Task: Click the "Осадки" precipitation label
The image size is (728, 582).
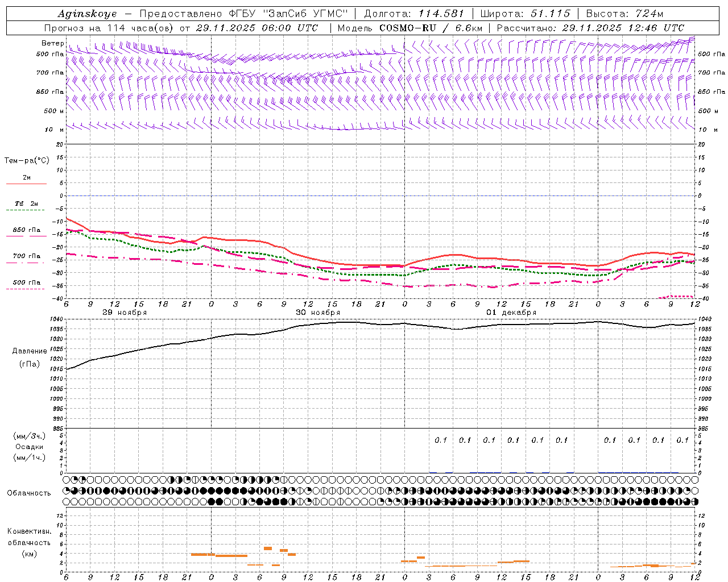Action: click(29, 447)
